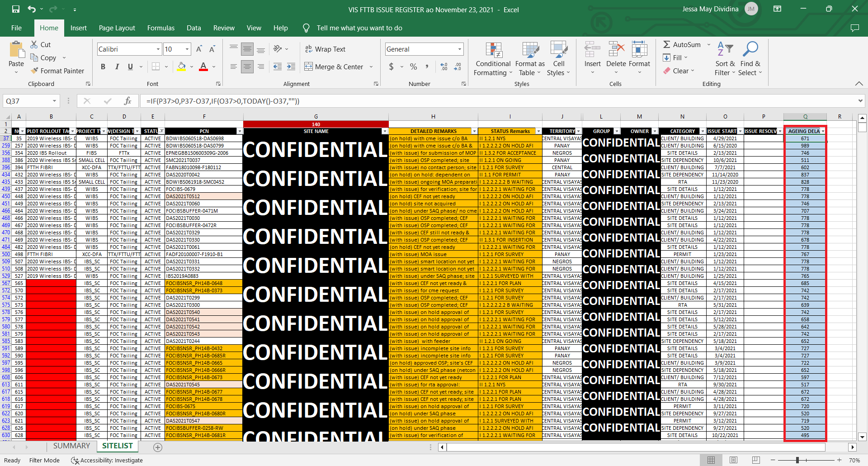Screen dimensions: 868x466
Task: Increase decimal places
Action: pyautogui.click(x=444, y=67)
